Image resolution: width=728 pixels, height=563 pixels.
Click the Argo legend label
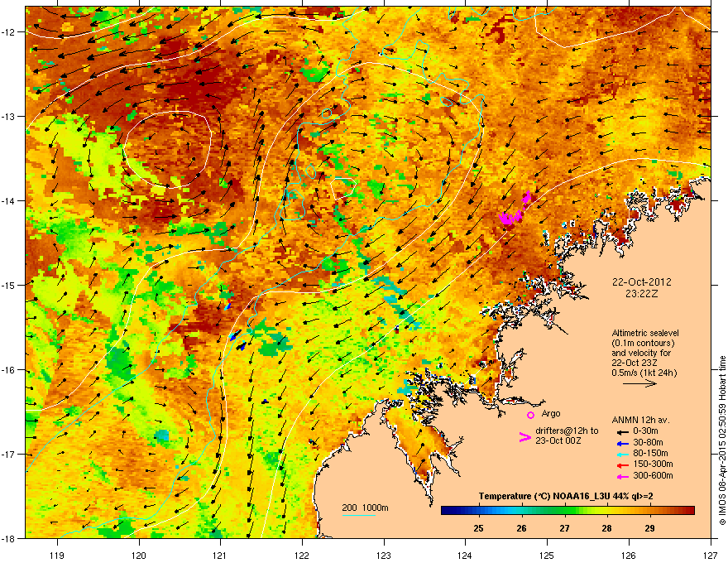[551, 413]
